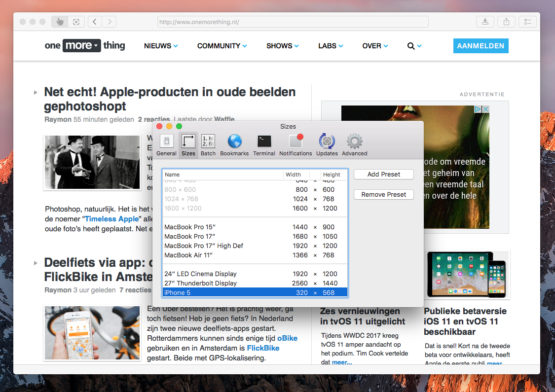Go back with the left chevron
Viewport: 555px width, 392px height.
[x=95, y=22]
